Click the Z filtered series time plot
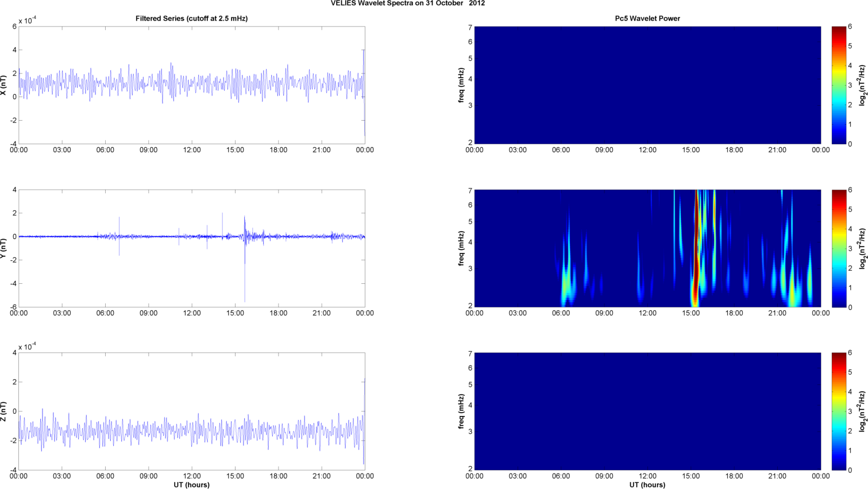Viewport: 868px width, 489px height. pos(192,411)
